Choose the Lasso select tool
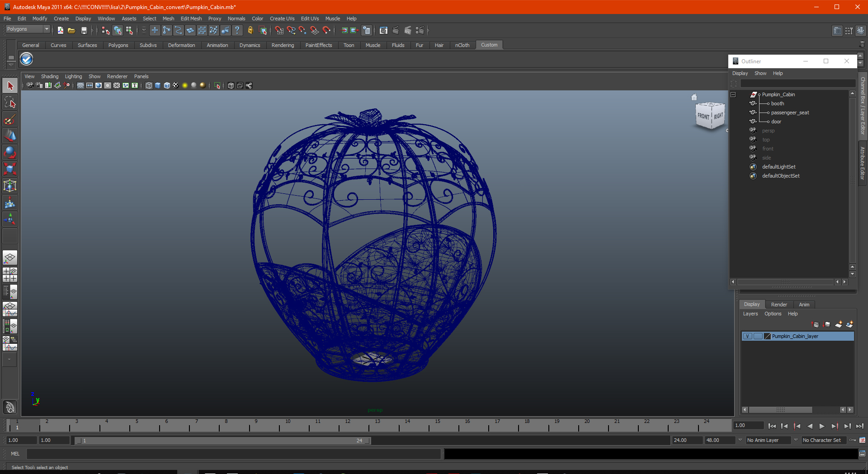The height and width of the screenshot is (474, 868). click(10, 103)
